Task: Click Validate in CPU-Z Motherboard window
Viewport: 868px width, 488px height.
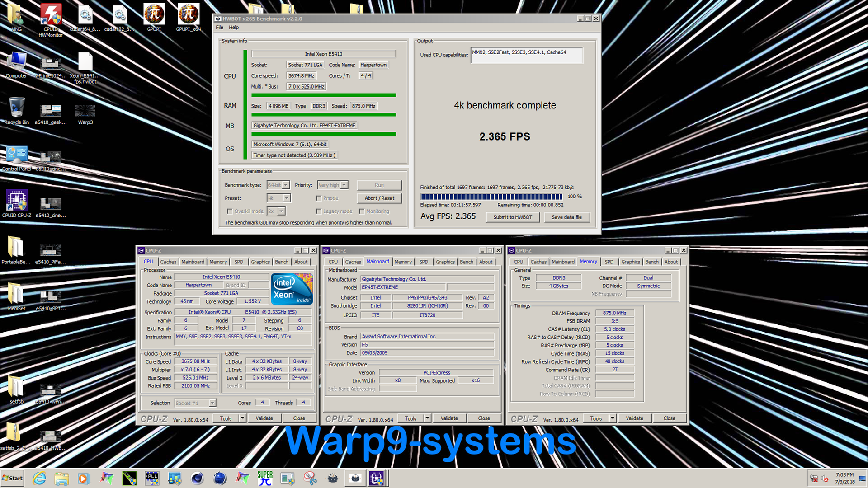Action: click(x=449, y=418)
